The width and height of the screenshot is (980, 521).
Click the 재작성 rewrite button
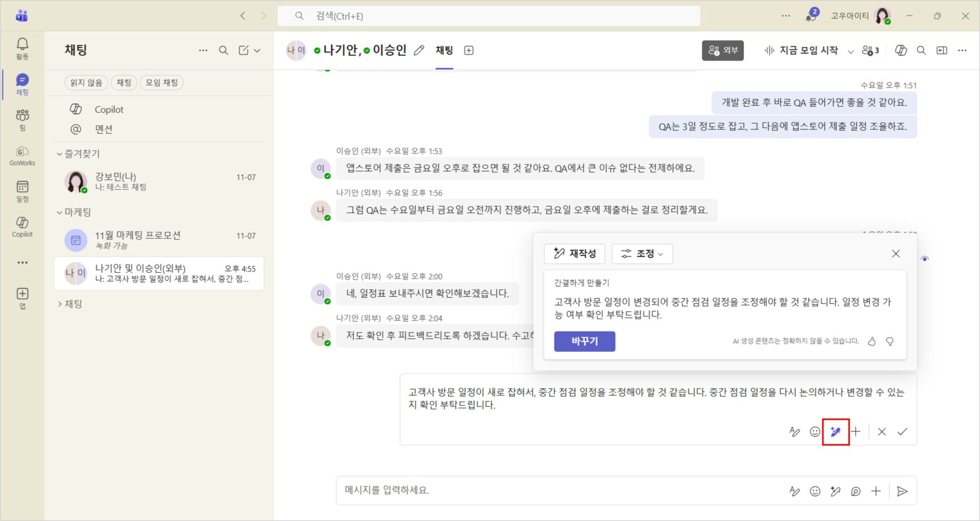click(x=574, y=254)
